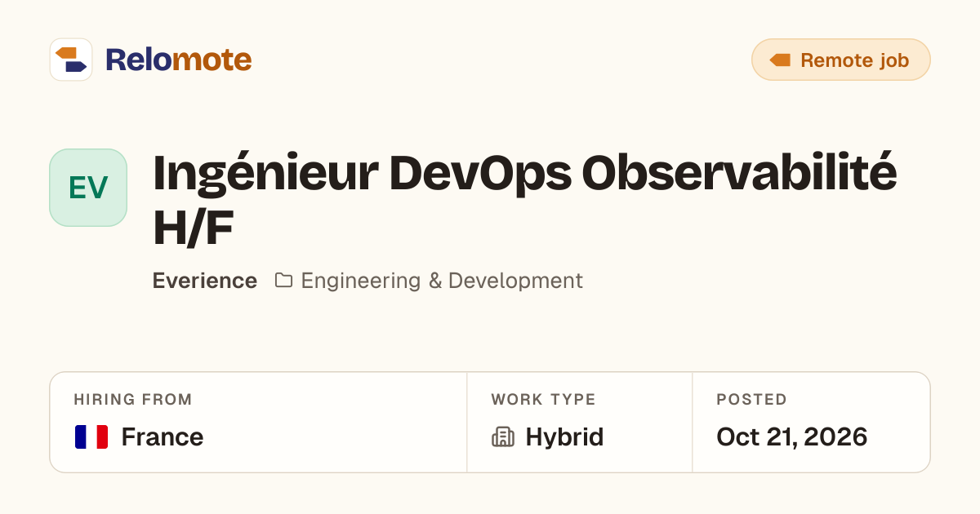Click the HIRING FROM label

point(133,400)
